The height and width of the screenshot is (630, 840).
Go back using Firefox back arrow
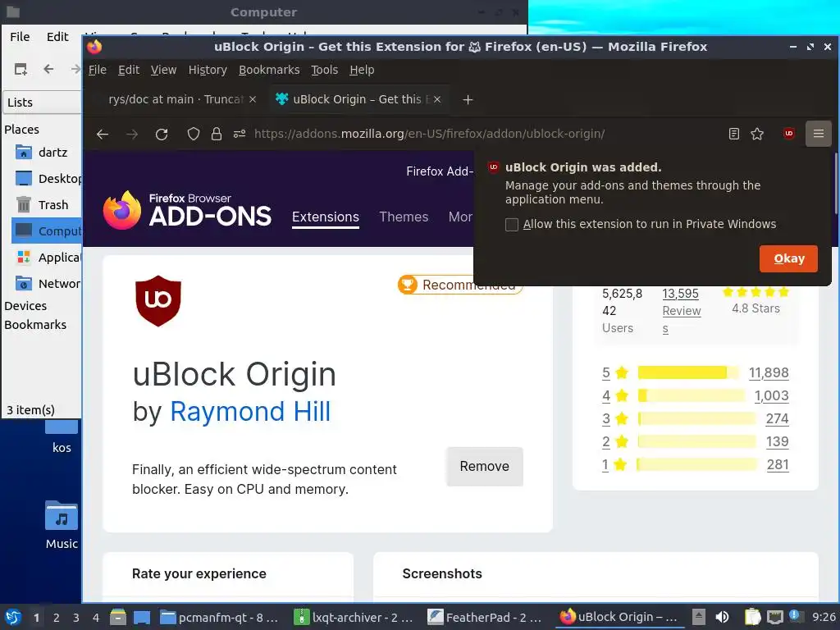pos(103,134)
